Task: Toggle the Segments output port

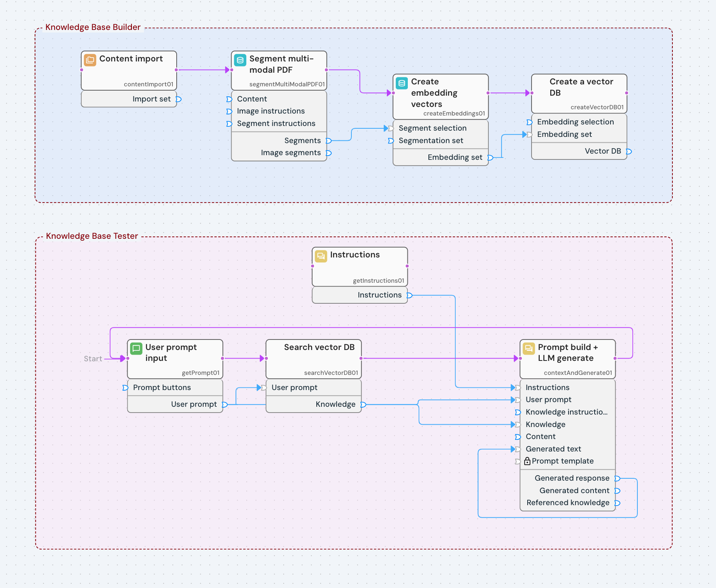Action: point(328,140)
